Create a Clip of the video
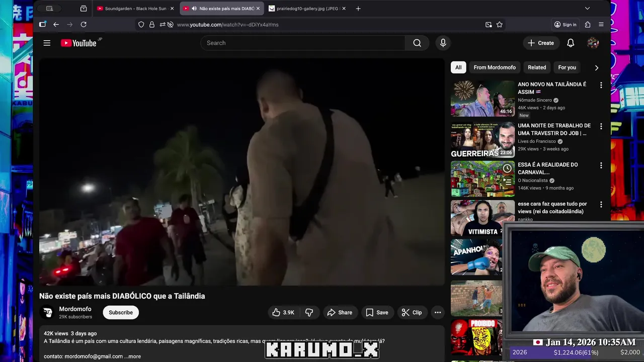644x362 pixels. click(x=412, y=312)
